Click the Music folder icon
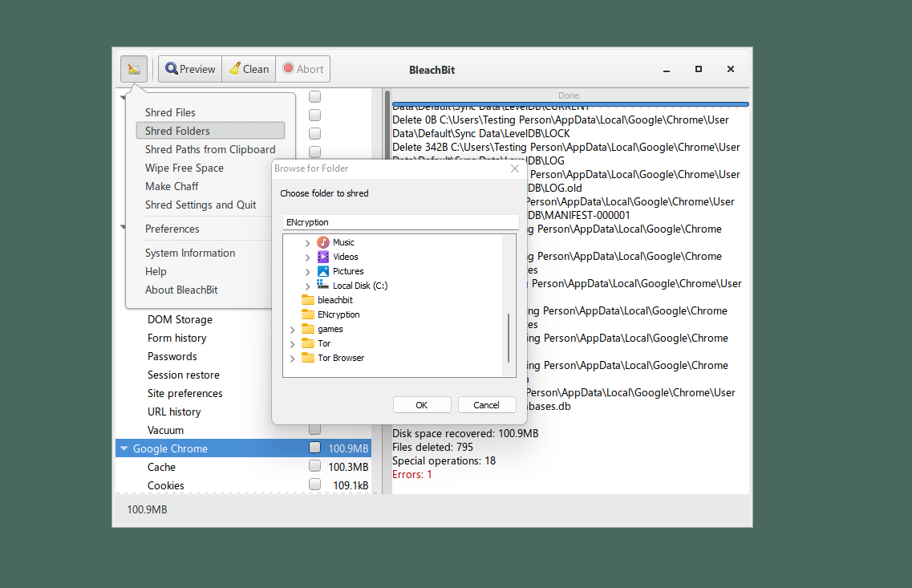Viewport: 912px width, 588px height. [322, 242]
